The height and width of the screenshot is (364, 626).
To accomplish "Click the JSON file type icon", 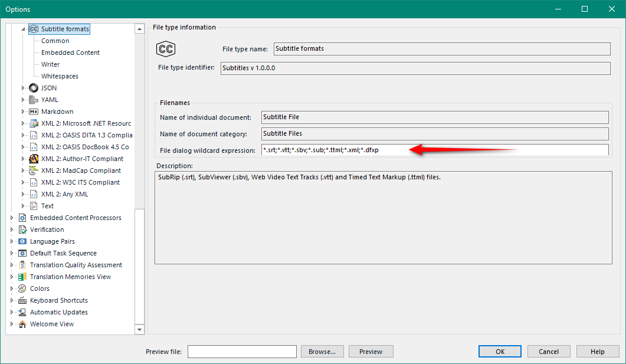I will click(x=34, y=87).
